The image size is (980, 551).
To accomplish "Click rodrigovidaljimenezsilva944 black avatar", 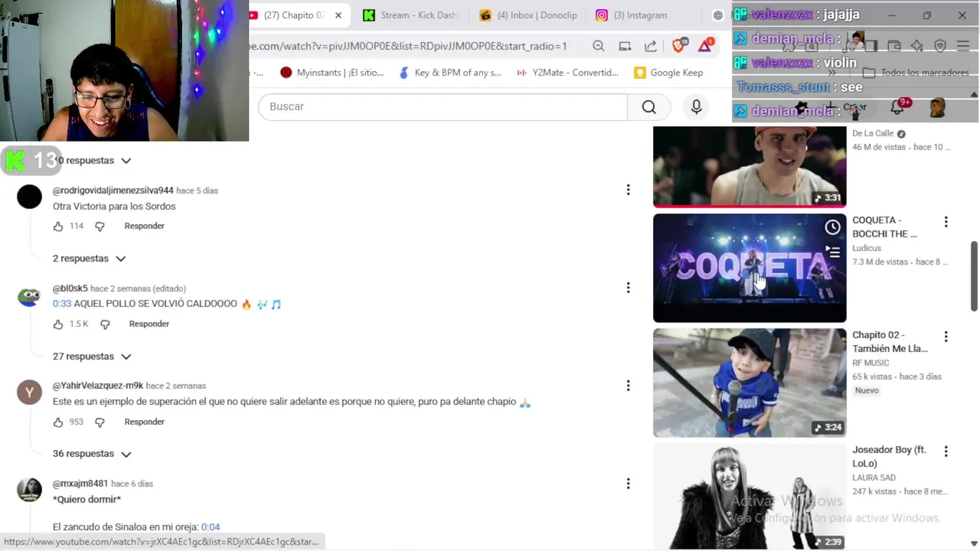I will [29, 197].
